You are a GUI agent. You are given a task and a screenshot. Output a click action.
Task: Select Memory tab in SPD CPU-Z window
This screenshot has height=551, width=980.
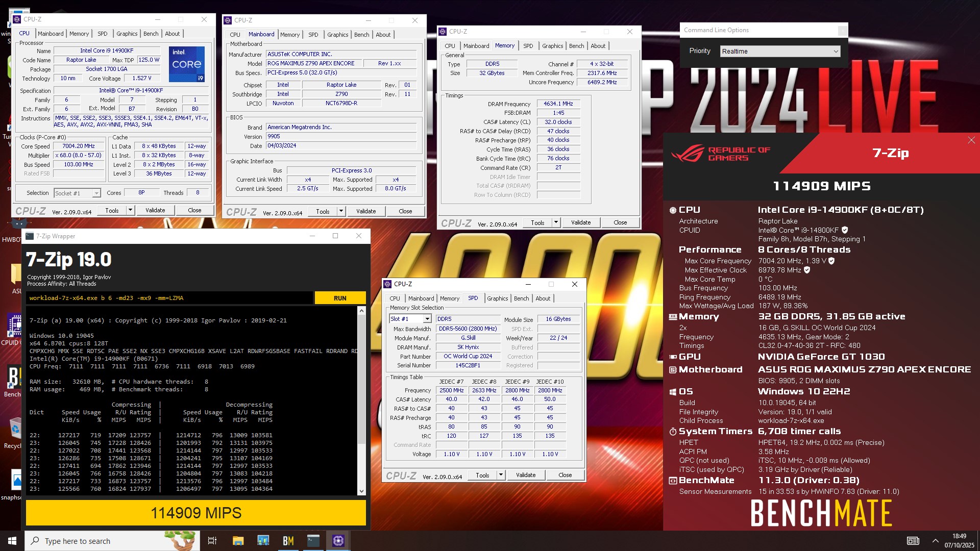(x=450, y=298)
